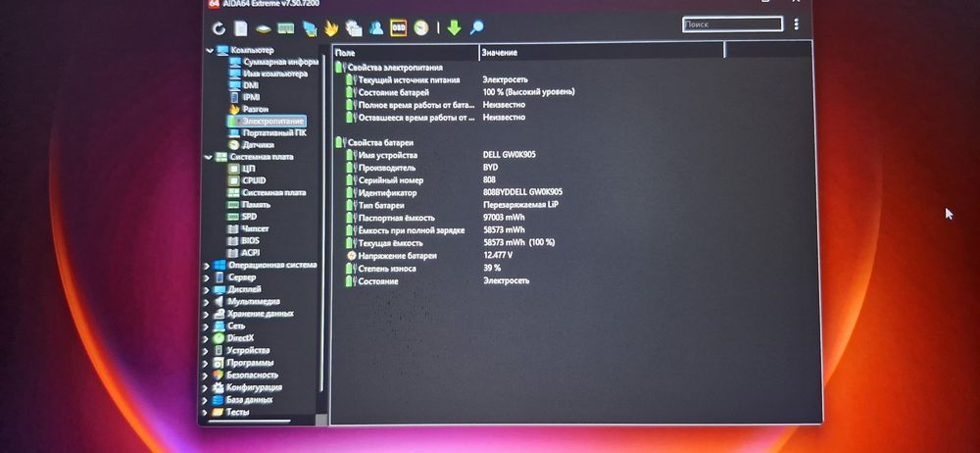The image size is (980, 453).
Task: Click the round clock toolbar icon
Action: pos(421,27)
